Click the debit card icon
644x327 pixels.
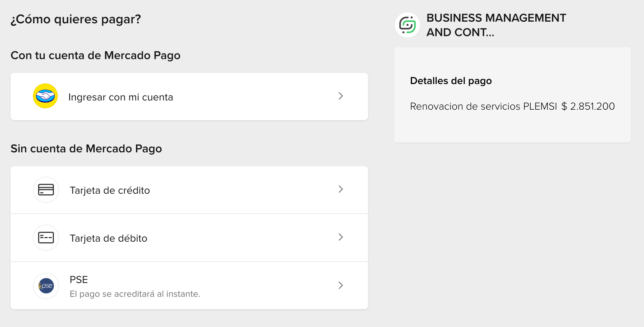(x=46, y=238)
